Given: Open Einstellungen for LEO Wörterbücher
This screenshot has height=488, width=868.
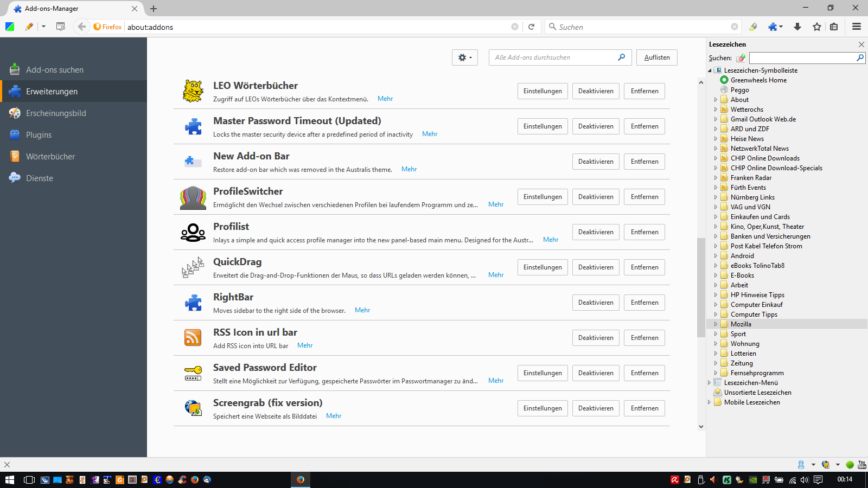Looking at the screenshot, I should click(542, 91).
